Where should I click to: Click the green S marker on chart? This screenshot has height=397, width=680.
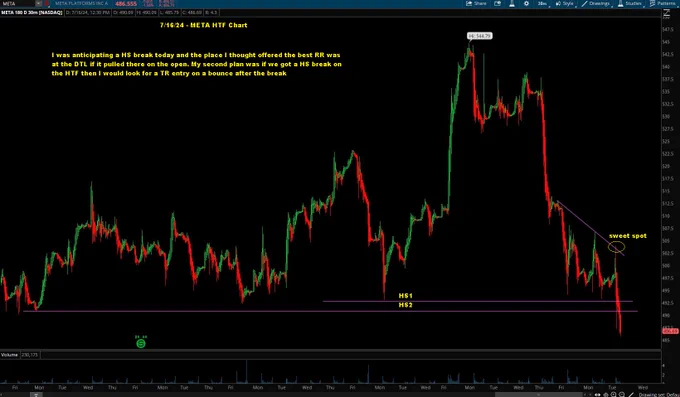[141, 344]
